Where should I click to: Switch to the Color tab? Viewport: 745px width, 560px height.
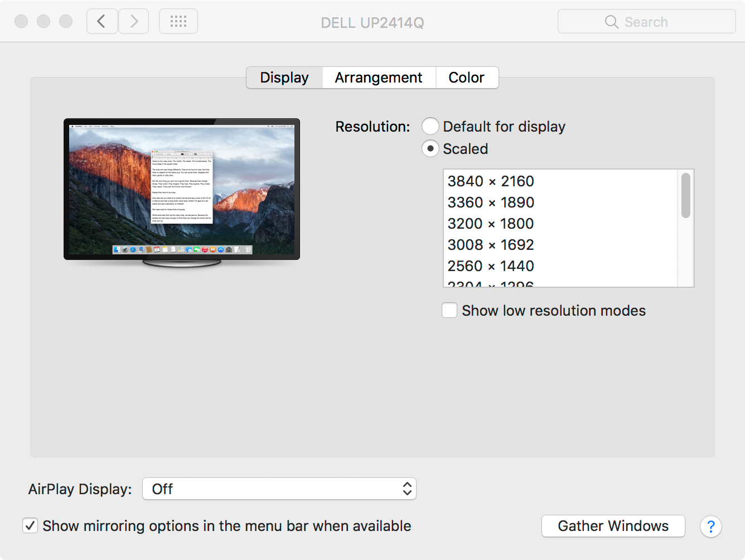pyautogui.click(x=467, y=78)
